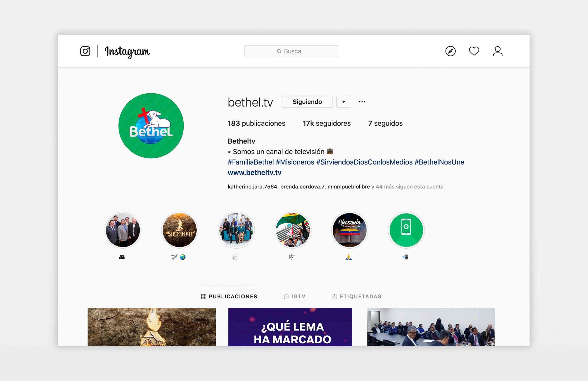588x381 pixels.
Task: Switch to the Etiquetadas tab
Action: pyautogui.click(x=357, y=297)
